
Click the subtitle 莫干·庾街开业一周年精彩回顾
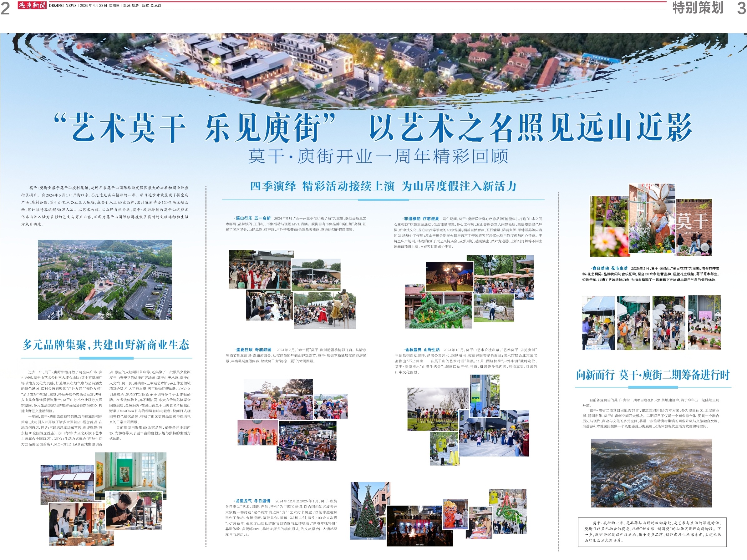coord(378,156)
